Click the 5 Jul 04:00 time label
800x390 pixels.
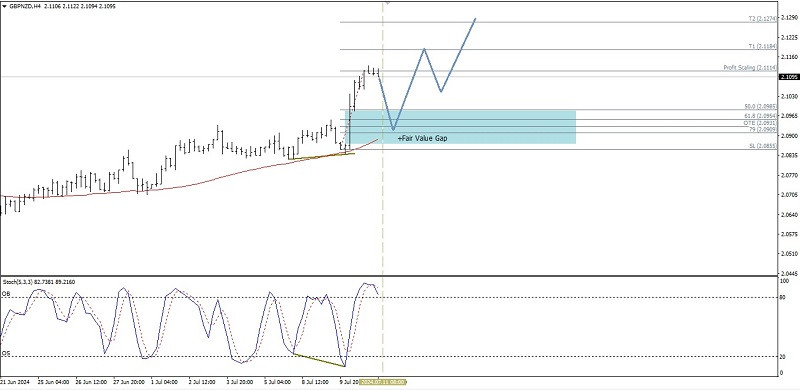point(277,382)
